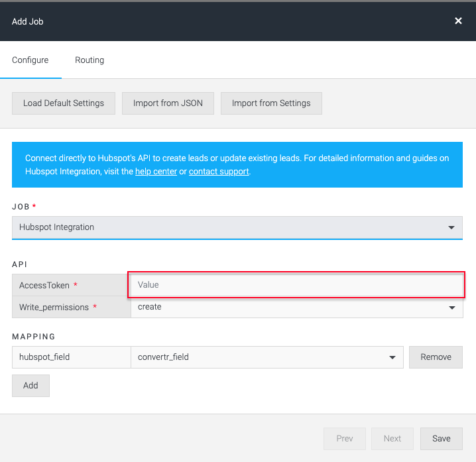Follow the contact support link
The width and height of the screenshot is (476, 462).
pyautogui.click(x=219, y=172)
